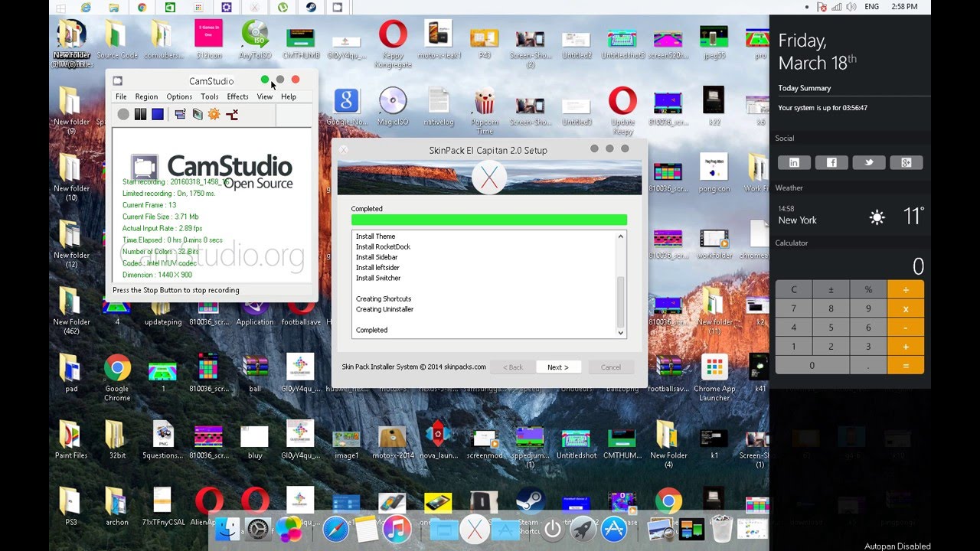Click the 2:58 PM clock in tray
Image resolution: width=980 pixels, height=551 pixels.
coord(904,7)
